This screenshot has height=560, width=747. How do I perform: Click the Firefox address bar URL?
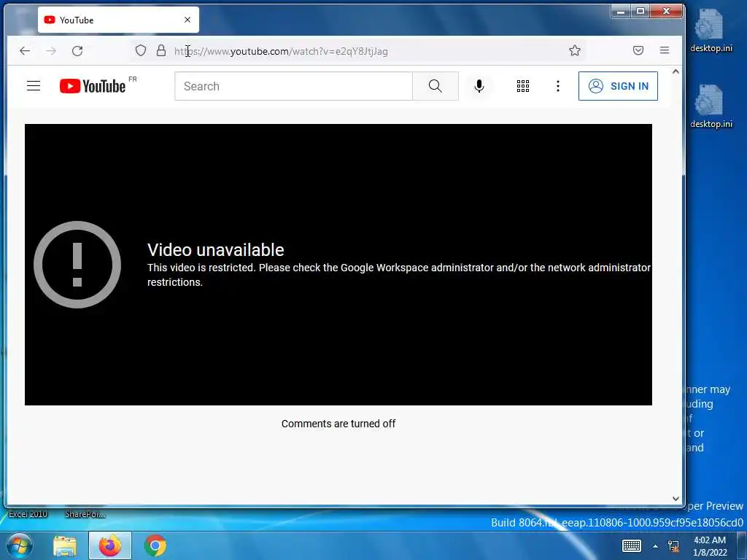[281, 51]
